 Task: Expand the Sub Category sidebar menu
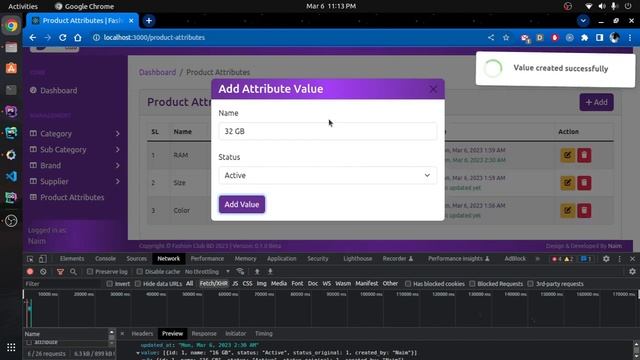[x=75, y=150]
